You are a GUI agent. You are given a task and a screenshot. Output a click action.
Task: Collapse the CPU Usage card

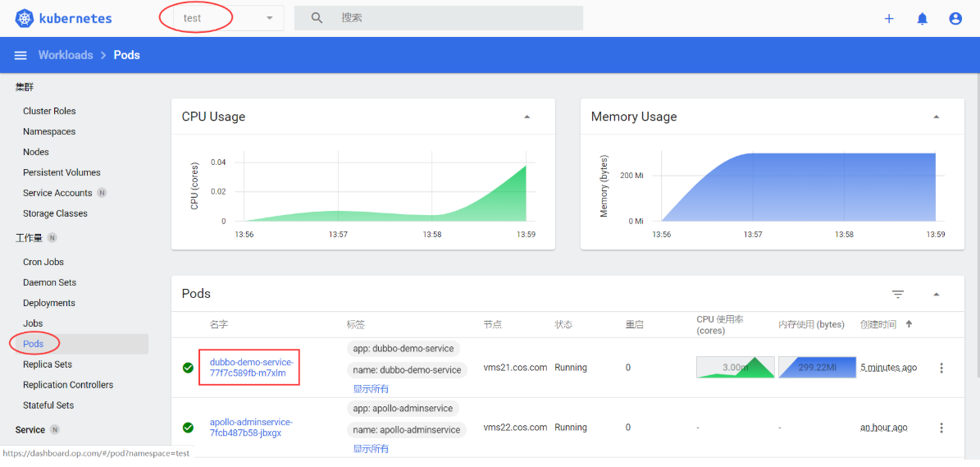pos(526,117)
